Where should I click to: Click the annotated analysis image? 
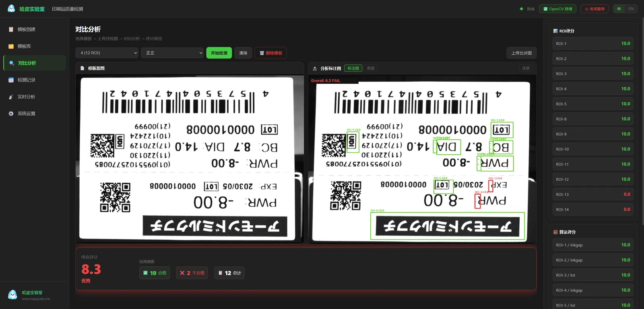pyautogui.click(x=422, y=159)
